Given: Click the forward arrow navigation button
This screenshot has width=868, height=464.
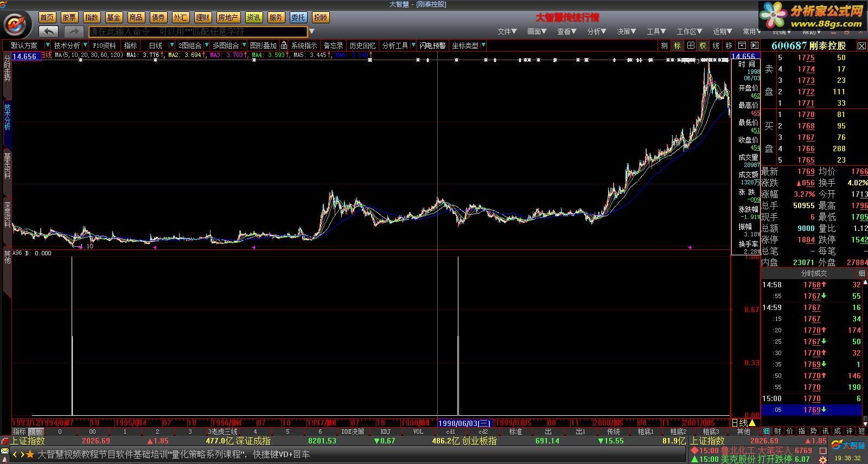Looking at the screenshot, I should (74, 31).
